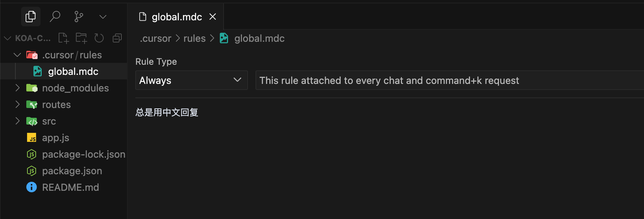Collapse all folders in explorer
Image resolution: width=644 pixels, height=219 pixels.
[117, 38]
